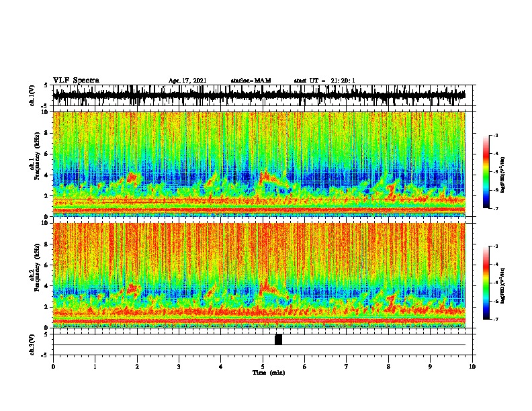Click the "start UT = 21:20: 1" text
This screenshot has height=411, width=532.
[324, 81]
